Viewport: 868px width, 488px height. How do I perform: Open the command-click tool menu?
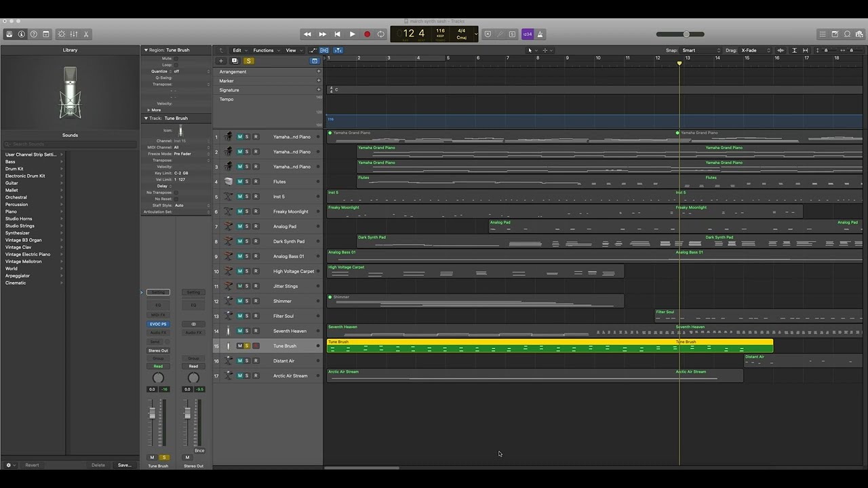tap(547, 50)
